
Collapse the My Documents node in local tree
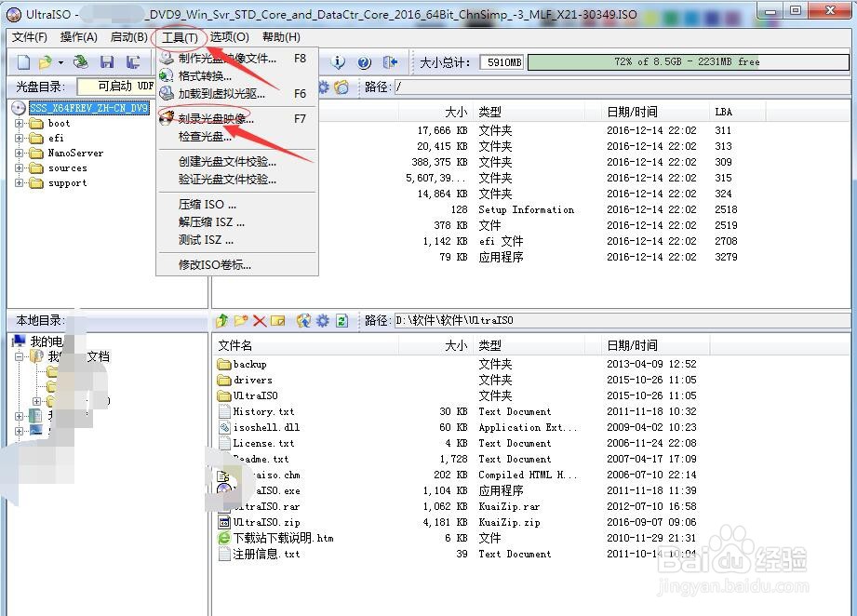tap(20, 357)
